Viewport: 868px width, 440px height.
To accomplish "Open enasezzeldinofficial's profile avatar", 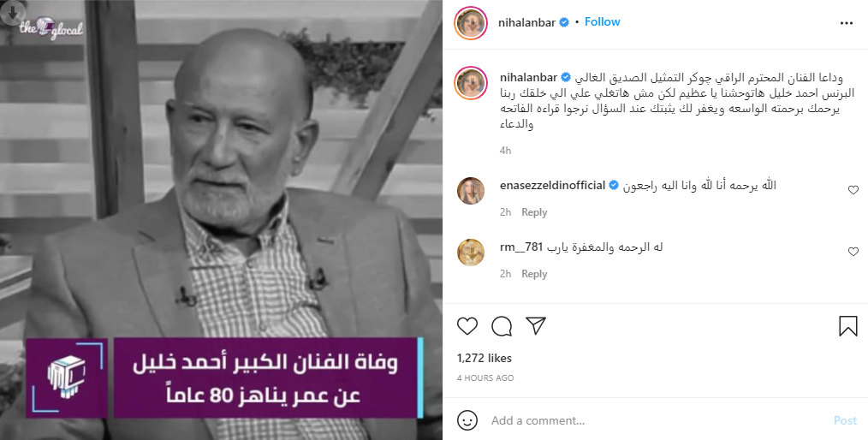I will 471,191.
